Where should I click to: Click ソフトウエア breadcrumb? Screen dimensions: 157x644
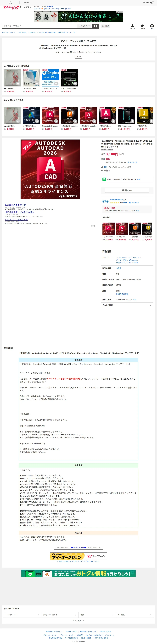(32, 32)
